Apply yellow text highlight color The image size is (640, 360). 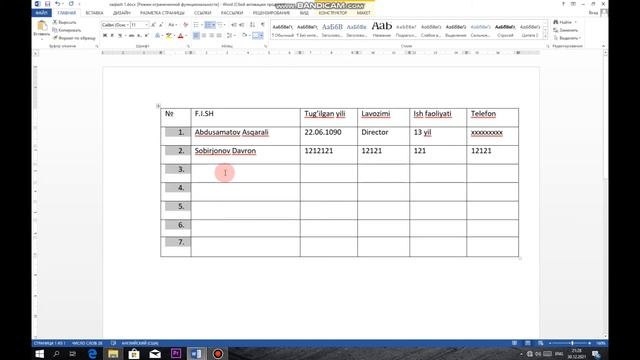point(169,36)
